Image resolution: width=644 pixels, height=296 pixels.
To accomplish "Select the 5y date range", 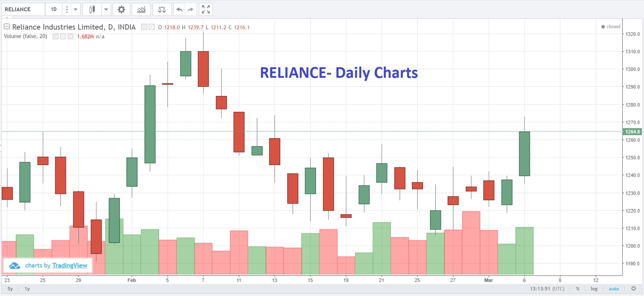I will (10, 289).
